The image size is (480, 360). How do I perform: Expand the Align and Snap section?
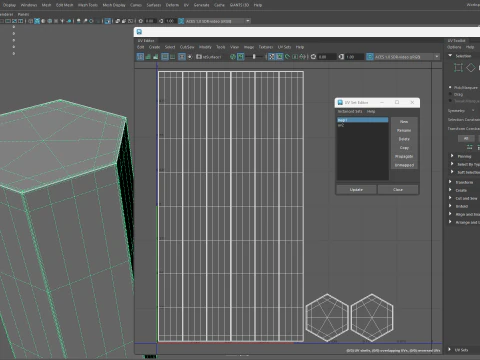[450, 214]
